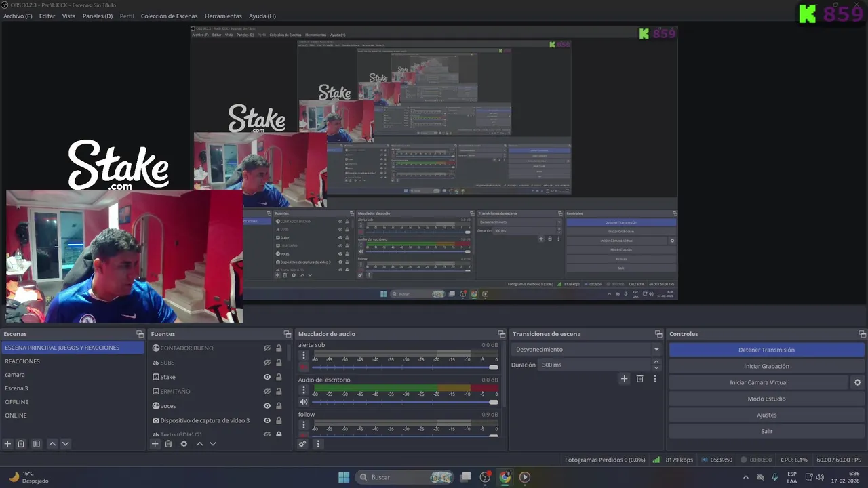Unmute the alerta sub audio channel
Viewport: 868px width, 488px height.
304,367
